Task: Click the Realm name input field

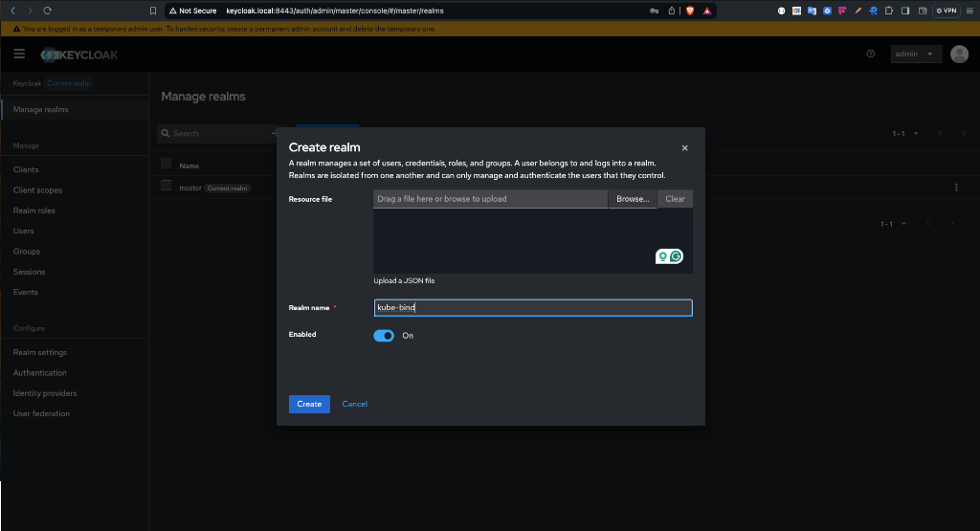Action: pyautogui.click(x=533, y=307)
